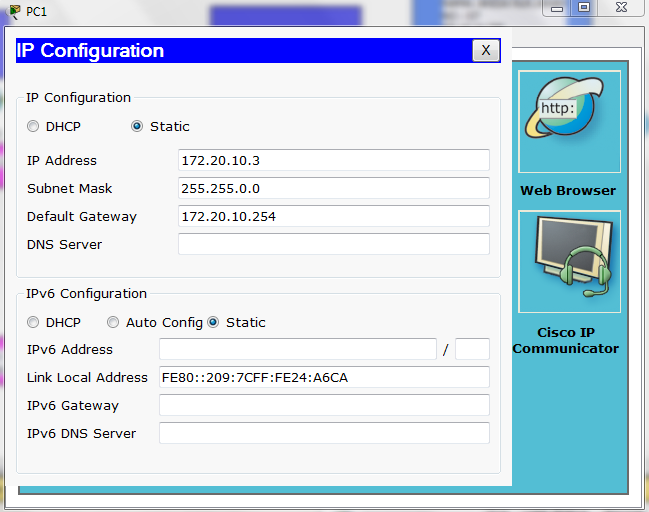Select DHCP for IPv6 configuration
The height and width of the screenshot is (512, 649).
click(x=33, y=322)
